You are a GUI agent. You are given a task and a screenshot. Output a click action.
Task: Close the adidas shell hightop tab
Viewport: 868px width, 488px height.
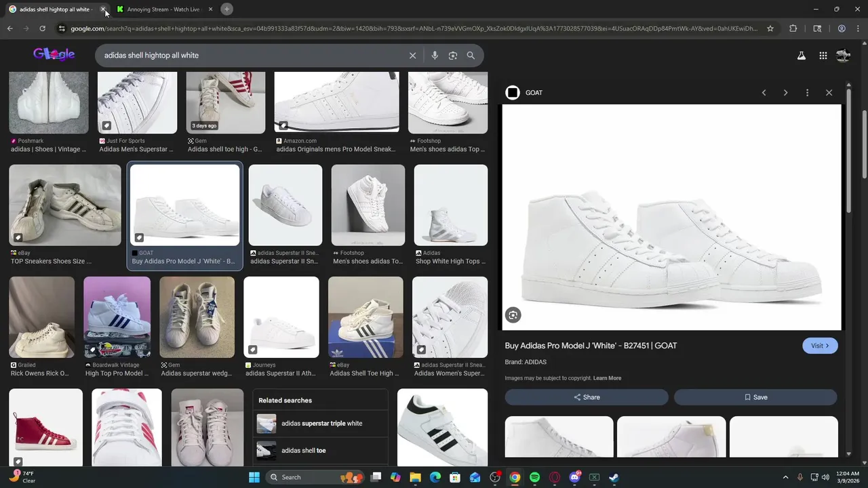point(103,9)
